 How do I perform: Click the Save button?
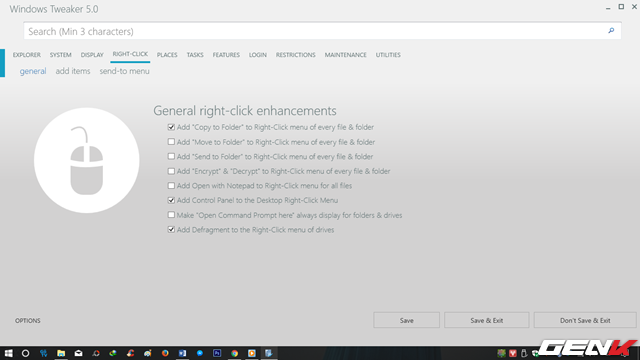tap(407, 320)
